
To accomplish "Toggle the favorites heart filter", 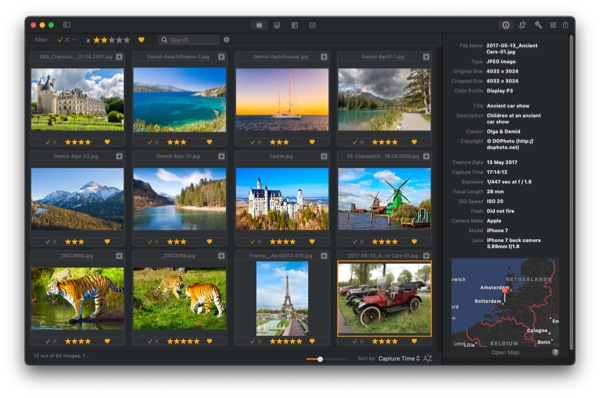I will click(141, 39).
